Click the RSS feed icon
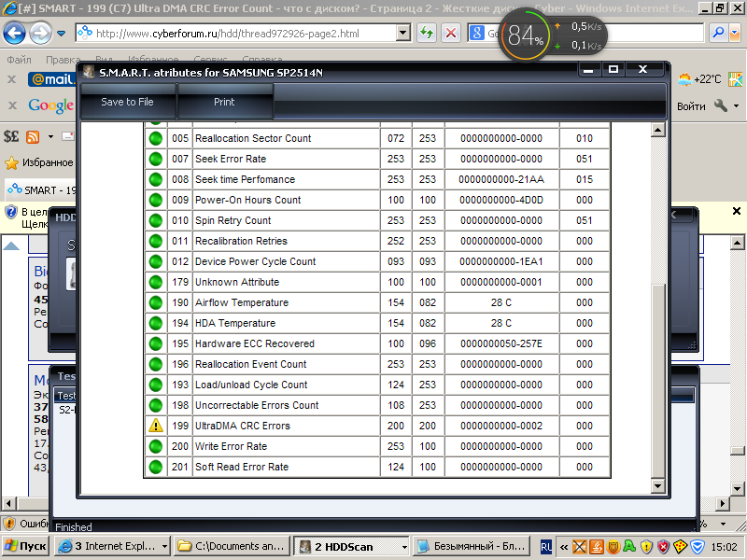 coord(34,136)
